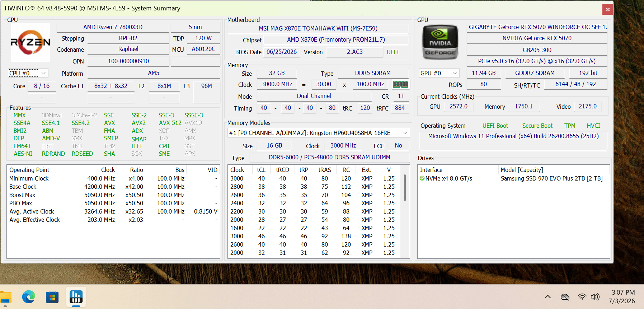This screenshot has height=309, width=644.
Task: Click the tRCD column header
Action: pyautogui.click(x=282, y=170)
